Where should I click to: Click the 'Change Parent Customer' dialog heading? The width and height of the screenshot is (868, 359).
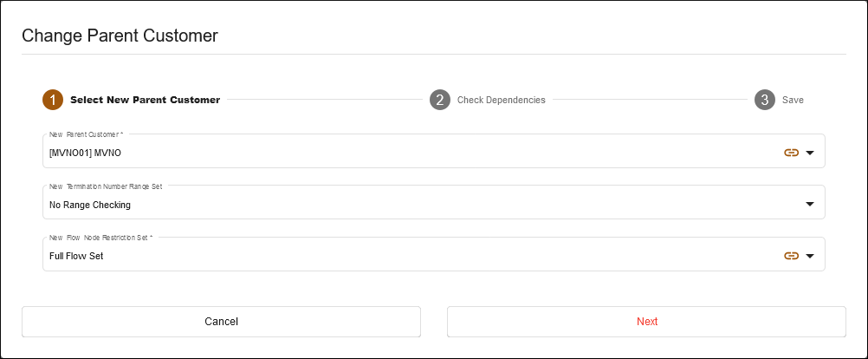120,36
